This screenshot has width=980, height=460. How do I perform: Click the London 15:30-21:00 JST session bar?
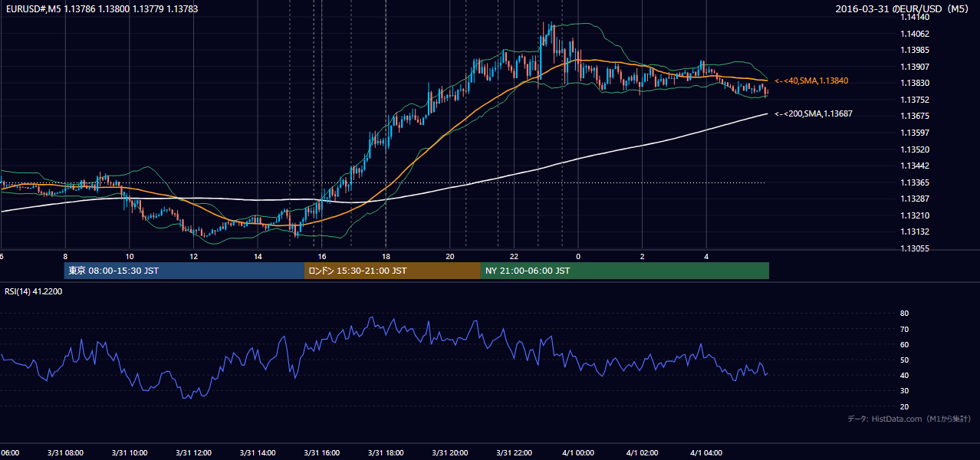(393, 271)
